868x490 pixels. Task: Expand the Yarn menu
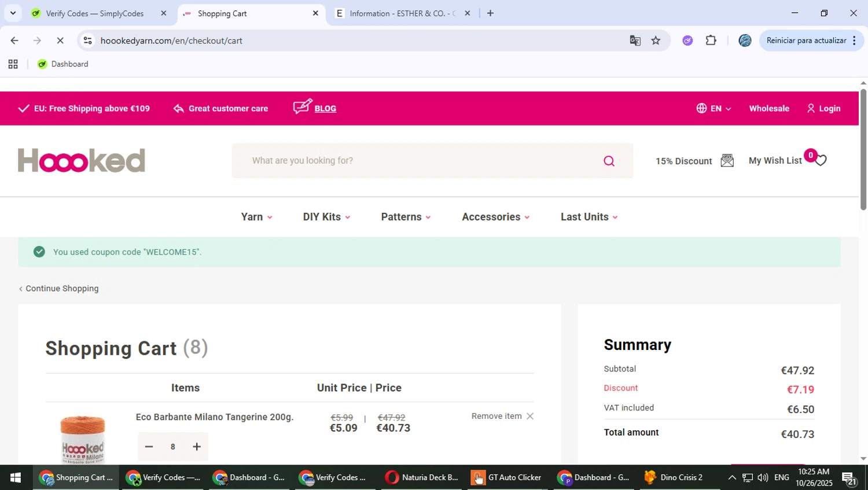[257, 217]
